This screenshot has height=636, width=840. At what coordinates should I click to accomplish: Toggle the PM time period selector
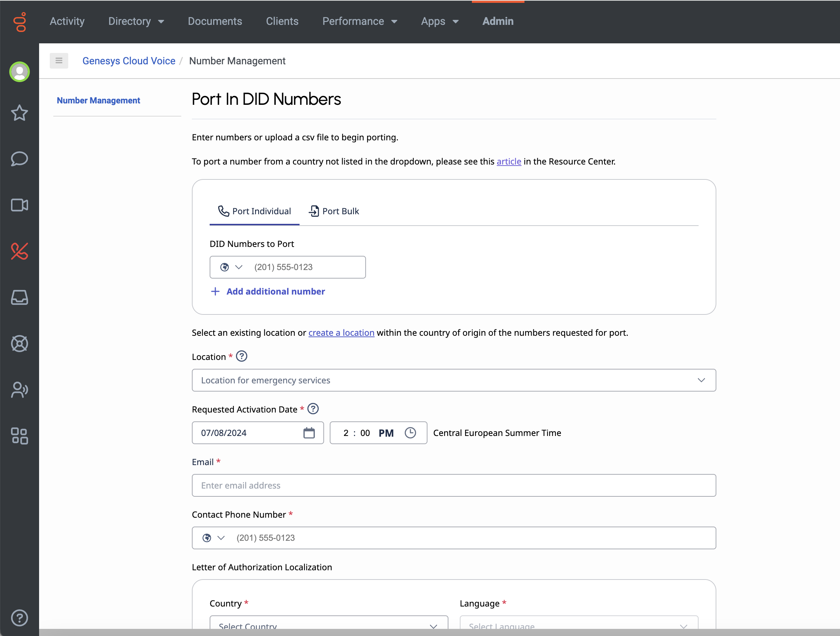[386, 433]
